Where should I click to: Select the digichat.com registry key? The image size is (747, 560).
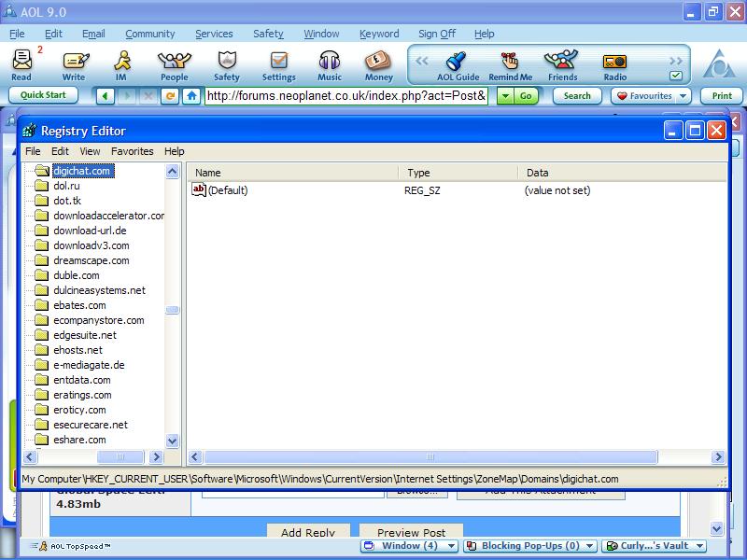[x=82, y=171]
